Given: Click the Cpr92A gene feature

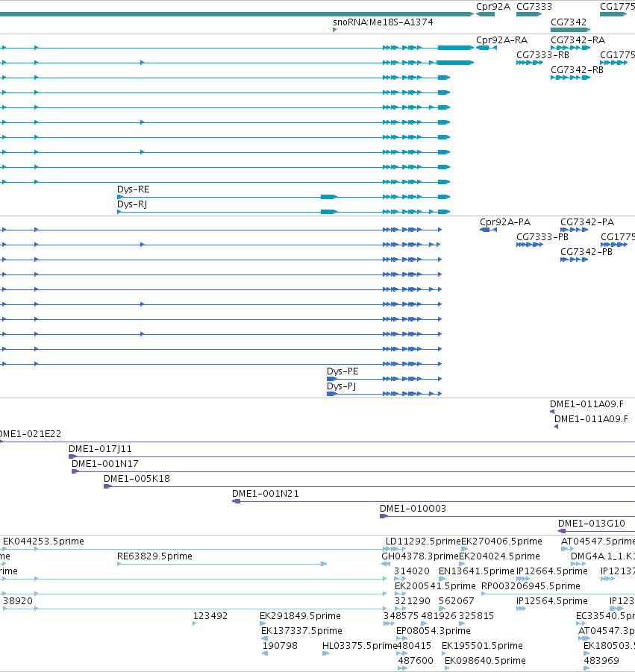Looking at the screenshot, I should pyautogui.click(x=485, y=14).
